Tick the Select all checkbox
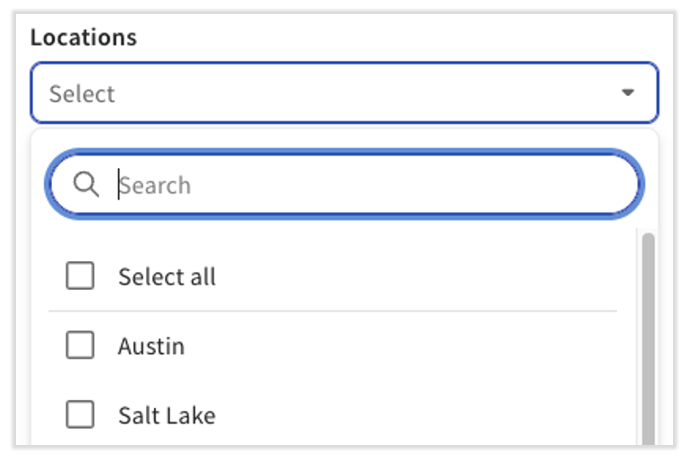 coord(80,276)
